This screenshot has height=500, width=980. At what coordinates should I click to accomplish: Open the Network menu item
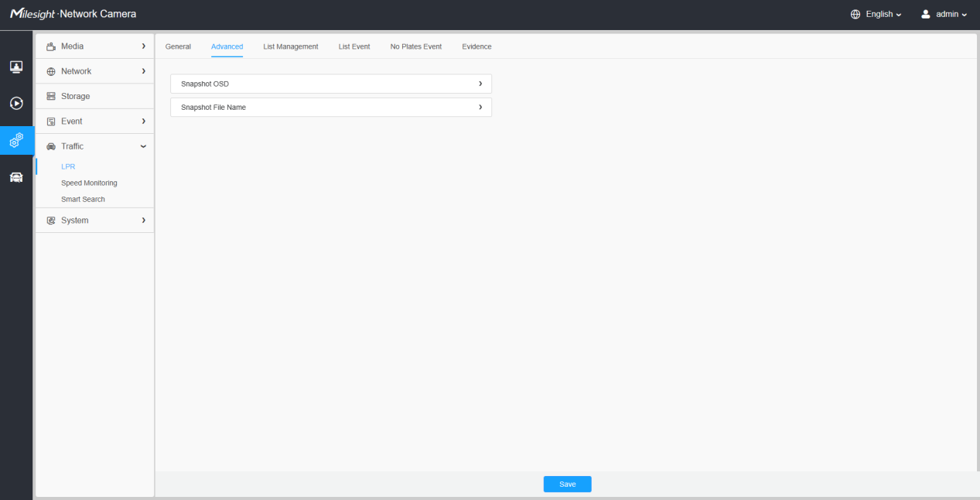(95, 71)
